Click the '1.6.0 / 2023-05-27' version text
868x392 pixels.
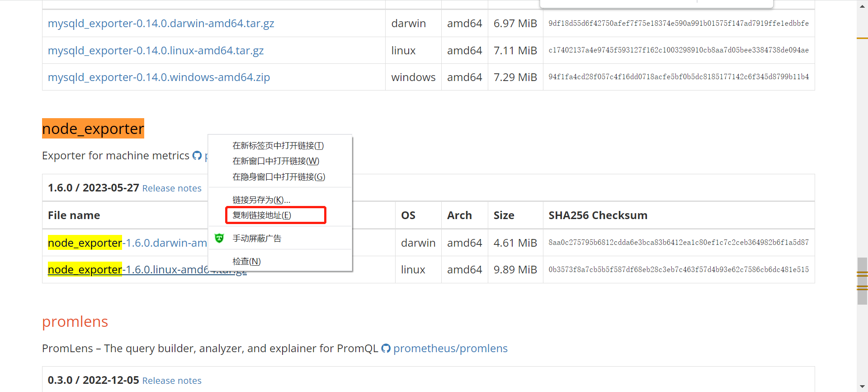tap(94, 188)
